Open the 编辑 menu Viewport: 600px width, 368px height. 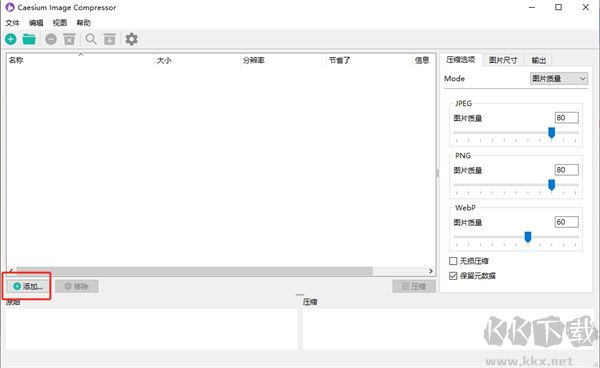point(36,23)
